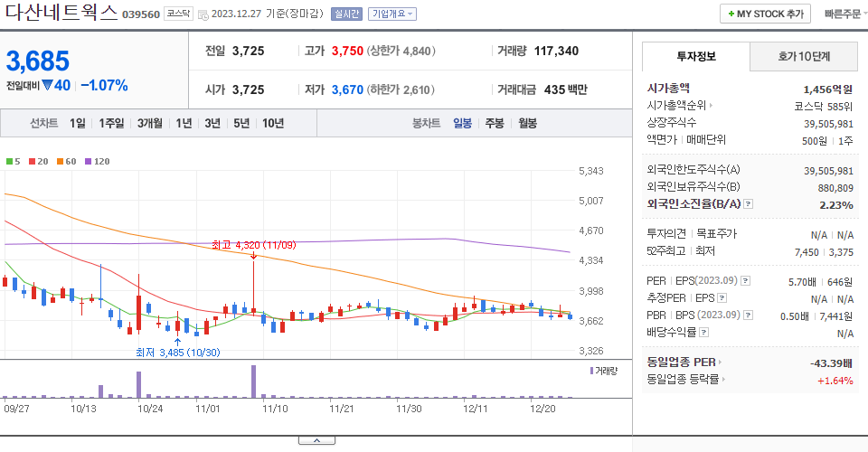Viewport: 868px width, 452px height.
Task: Click the 최고 4,320 (11/09) high marker
Action: (253, 245)
